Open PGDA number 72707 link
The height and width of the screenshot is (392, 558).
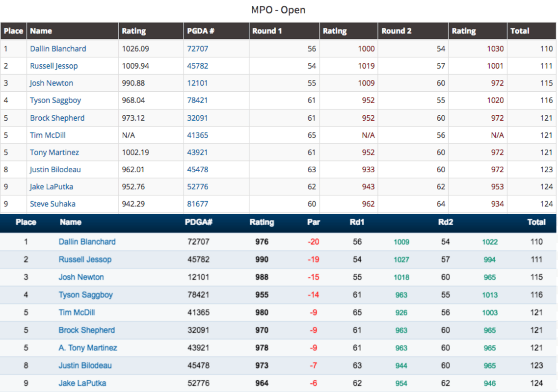197,49
